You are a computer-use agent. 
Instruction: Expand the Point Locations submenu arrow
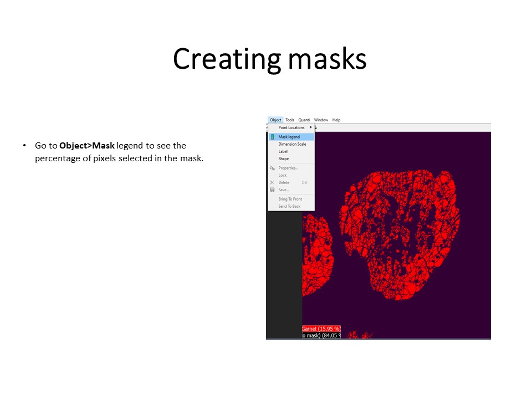coord(310,127)
